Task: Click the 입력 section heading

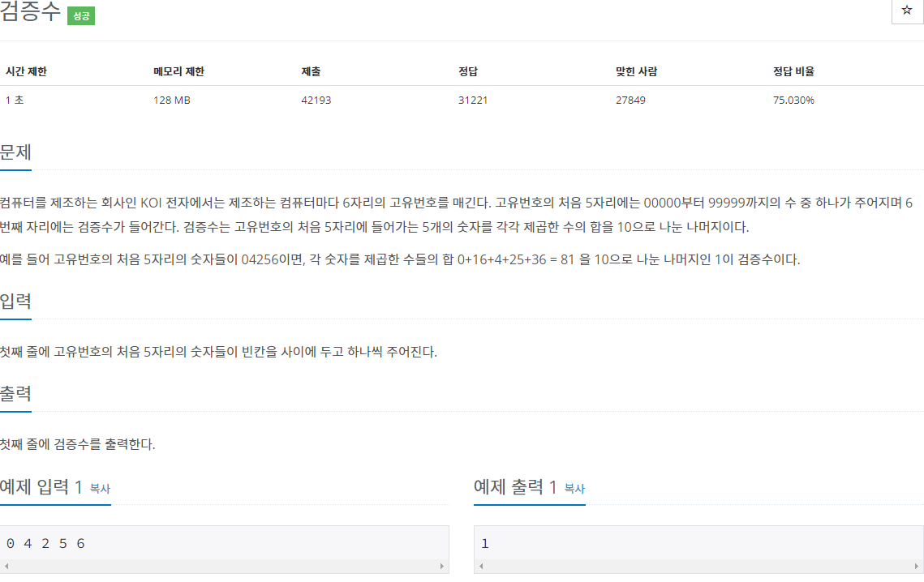Action: pyautogui.click(x=15, y=301)
